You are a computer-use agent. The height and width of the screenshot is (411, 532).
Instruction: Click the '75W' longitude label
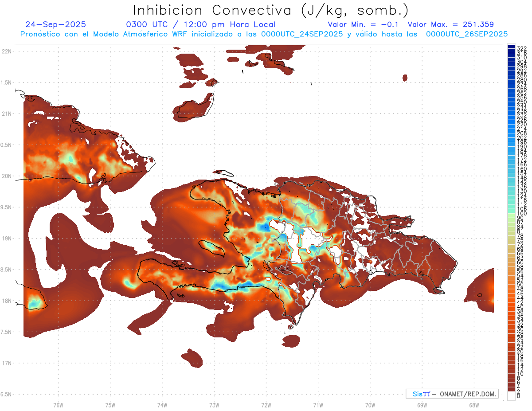(110, 405)
